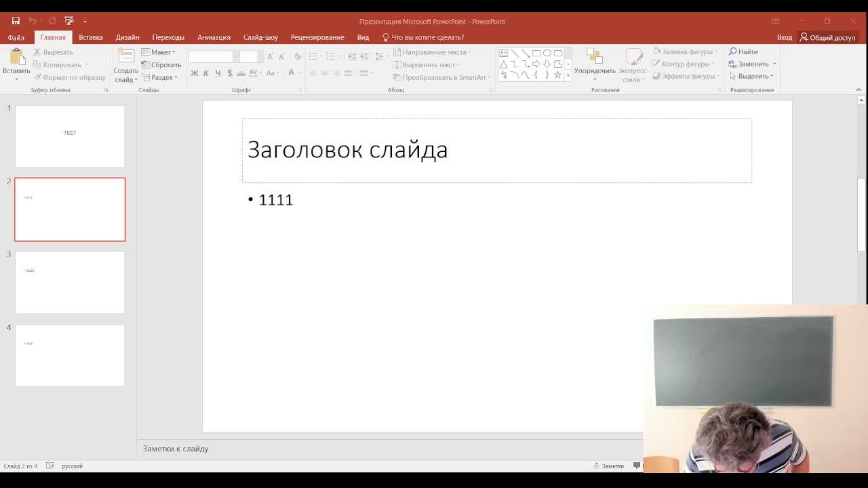Open the Макет layout dropdown
This screenshot has width=868, height=488.
point(158,52)
